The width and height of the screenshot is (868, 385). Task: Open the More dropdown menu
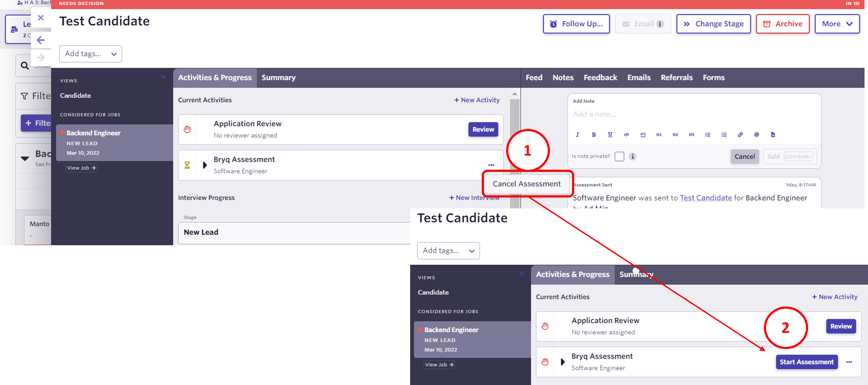point(837,24)
